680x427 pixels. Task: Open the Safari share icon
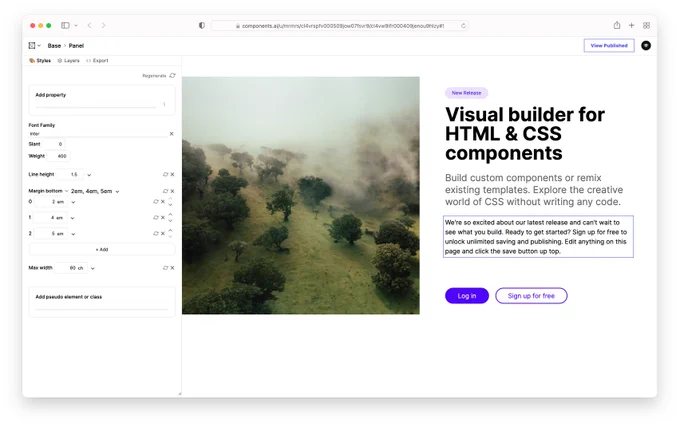617,26
